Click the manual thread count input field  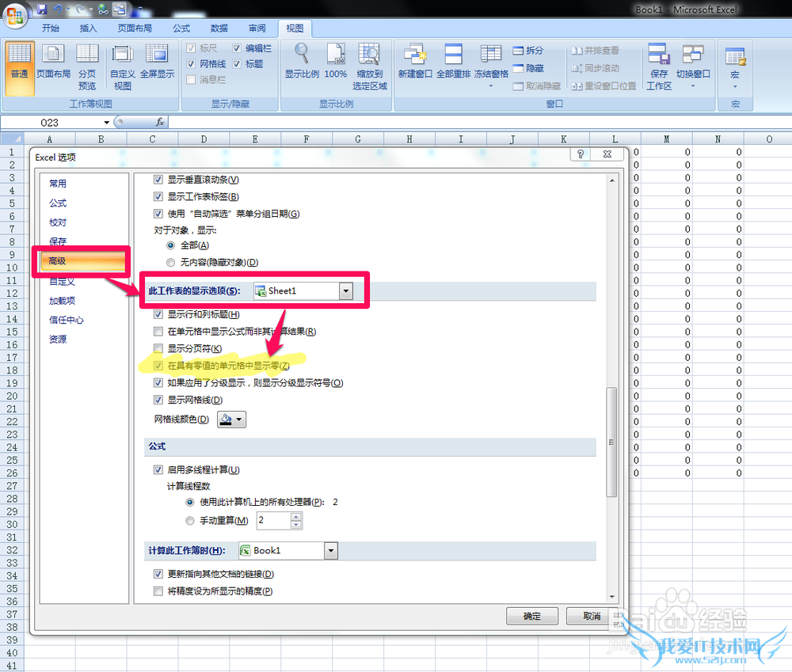click(273, 521)
